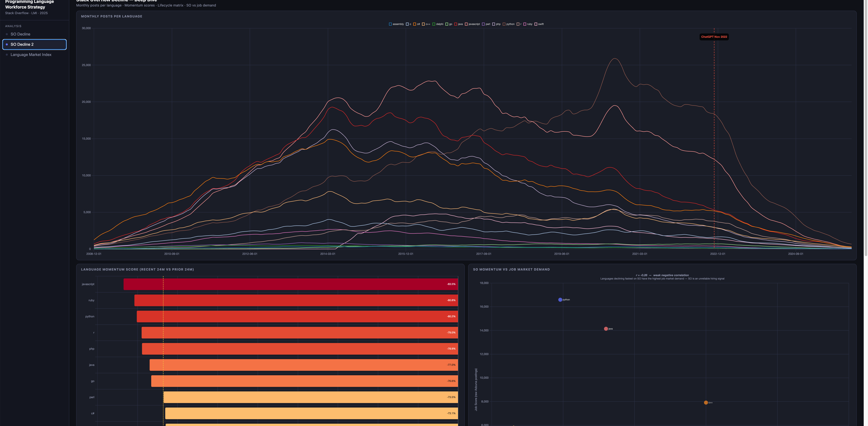
Task: Select SO Decline 2 in sidebar
Action: tap(34, 44)
